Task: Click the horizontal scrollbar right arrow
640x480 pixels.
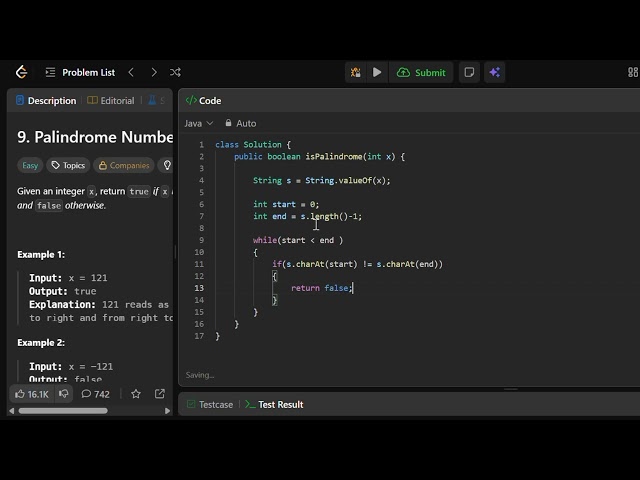Action: (x=167, y=411)
